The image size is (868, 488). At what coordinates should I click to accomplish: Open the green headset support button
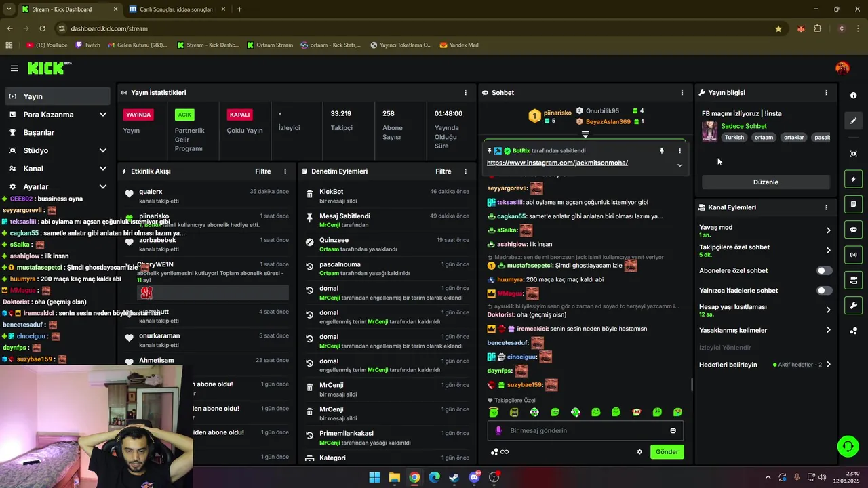(848, 446)
